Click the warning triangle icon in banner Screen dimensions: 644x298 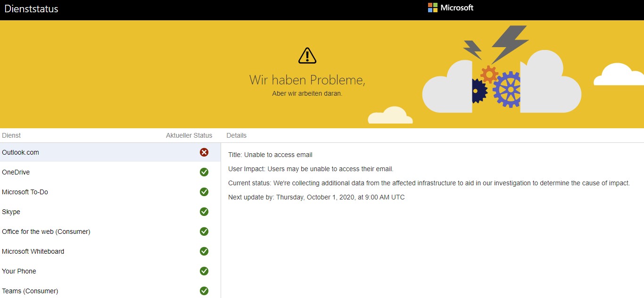click(307, 55)
